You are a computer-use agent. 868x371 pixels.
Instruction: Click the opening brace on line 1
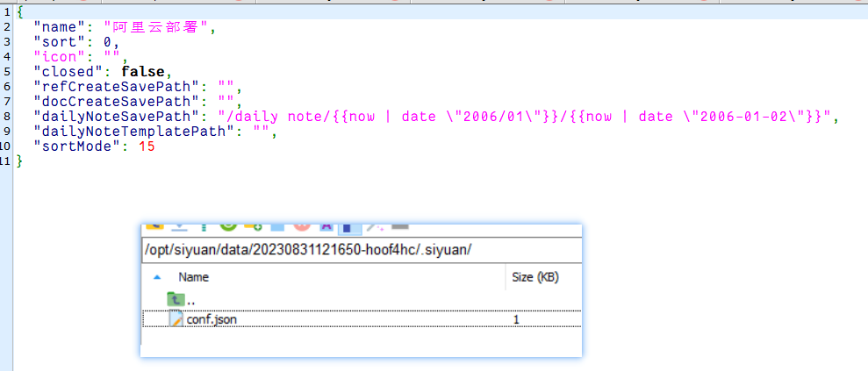click(x=20, y=11)
